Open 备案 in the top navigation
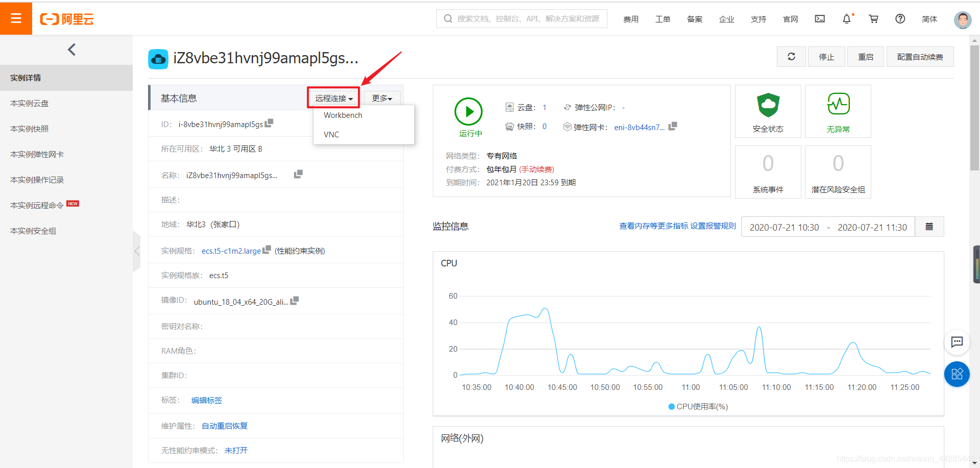This screenshot has height=468, width=980. tap(695, 19)
